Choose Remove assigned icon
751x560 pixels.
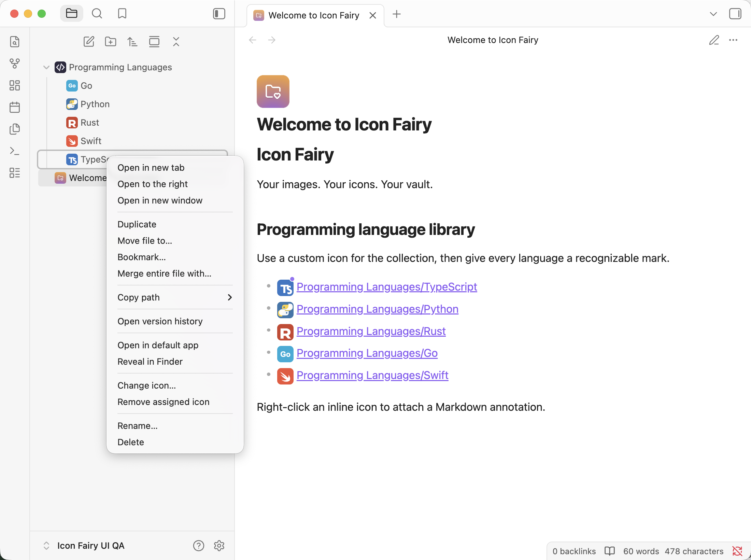tap(175, 402)
